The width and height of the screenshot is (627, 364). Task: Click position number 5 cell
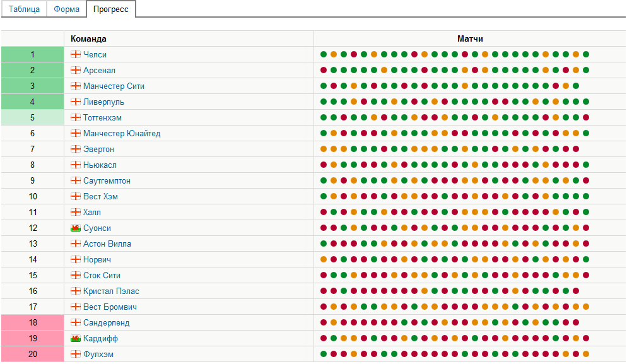(32, 117)
